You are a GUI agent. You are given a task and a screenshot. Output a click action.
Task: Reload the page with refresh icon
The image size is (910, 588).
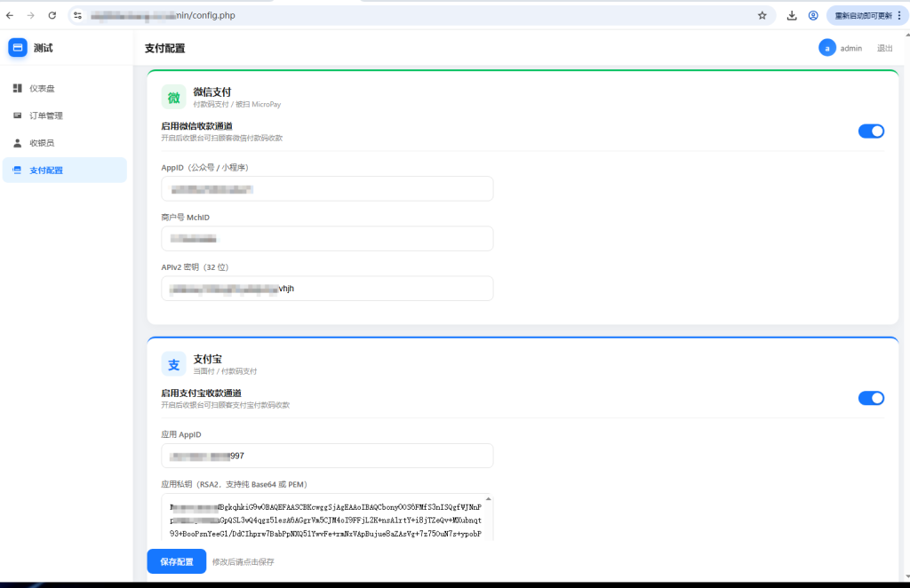[52, 16]
